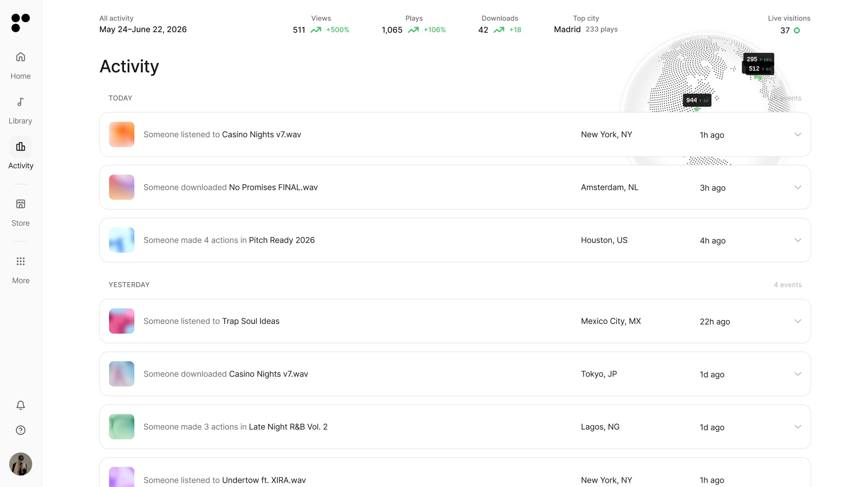Click No Promises FINAL cover thumbnail
Screen dimensions: 868x487
pyautogui.click(x=122, y=187)
